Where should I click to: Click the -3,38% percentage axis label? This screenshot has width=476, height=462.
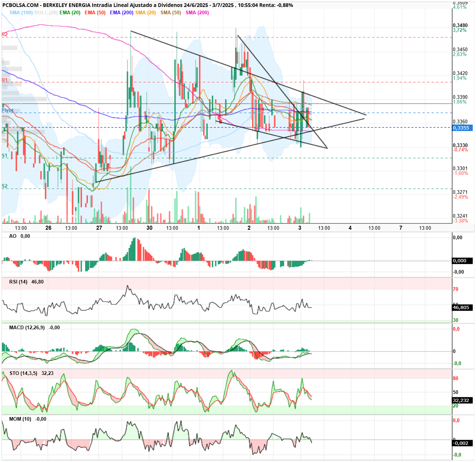[x=461, y=221]
